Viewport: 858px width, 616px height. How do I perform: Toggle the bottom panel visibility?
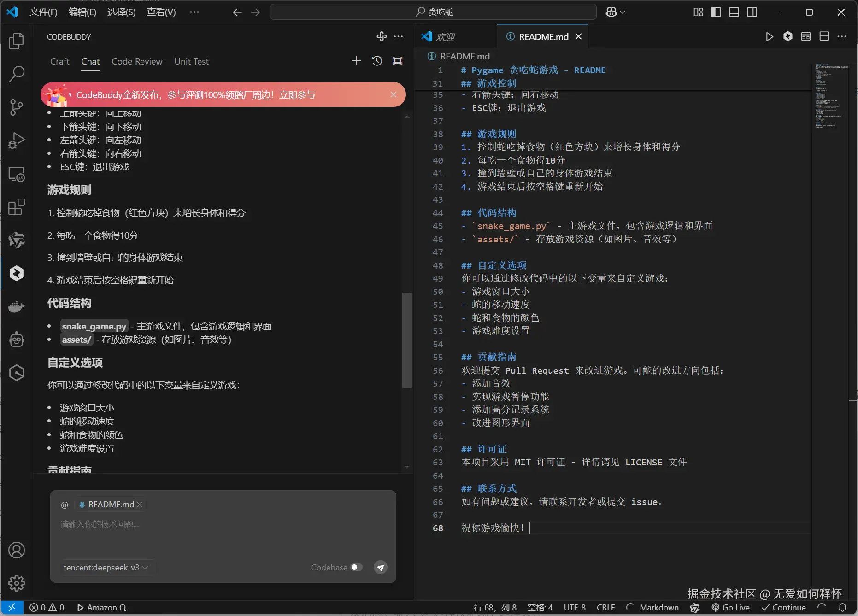coord(734,12)
